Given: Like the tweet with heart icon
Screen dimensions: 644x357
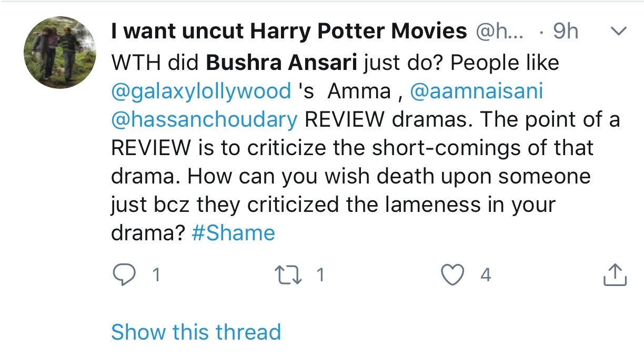Looking at the screenshot, I should point(452,275).
